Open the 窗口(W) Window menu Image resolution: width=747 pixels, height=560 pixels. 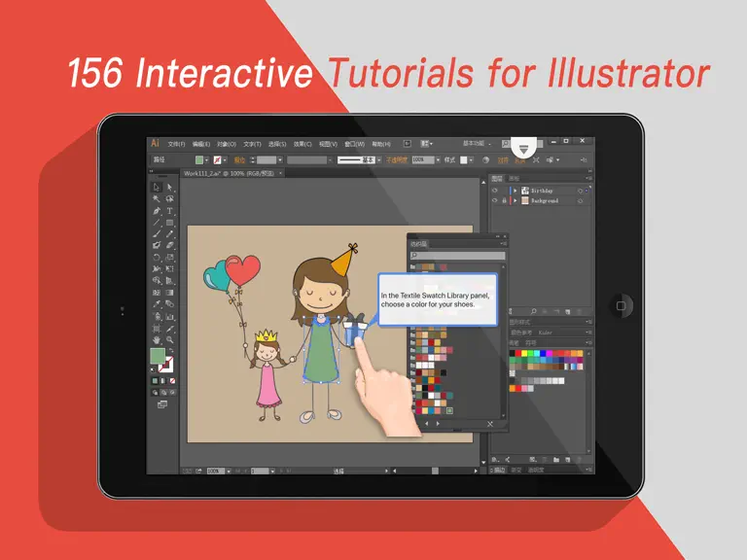[x=354, y=144]
